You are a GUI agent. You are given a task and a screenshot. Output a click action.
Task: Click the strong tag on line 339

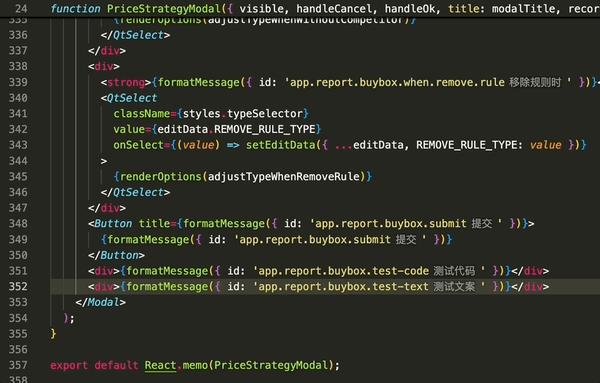(x=126, y=82)
